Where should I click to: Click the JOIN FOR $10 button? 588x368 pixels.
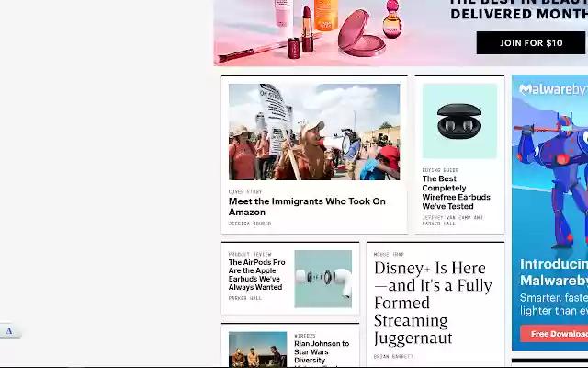531,43
